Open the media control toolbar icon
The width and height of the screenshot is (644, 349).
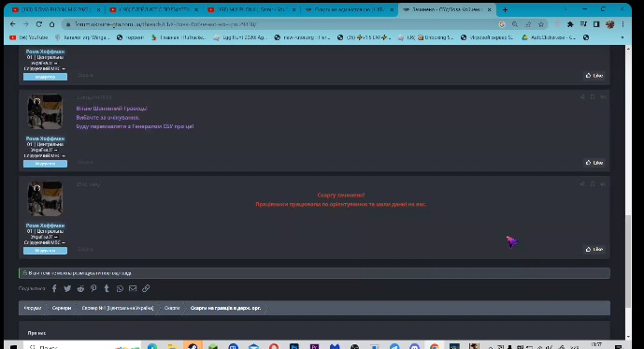583,24
